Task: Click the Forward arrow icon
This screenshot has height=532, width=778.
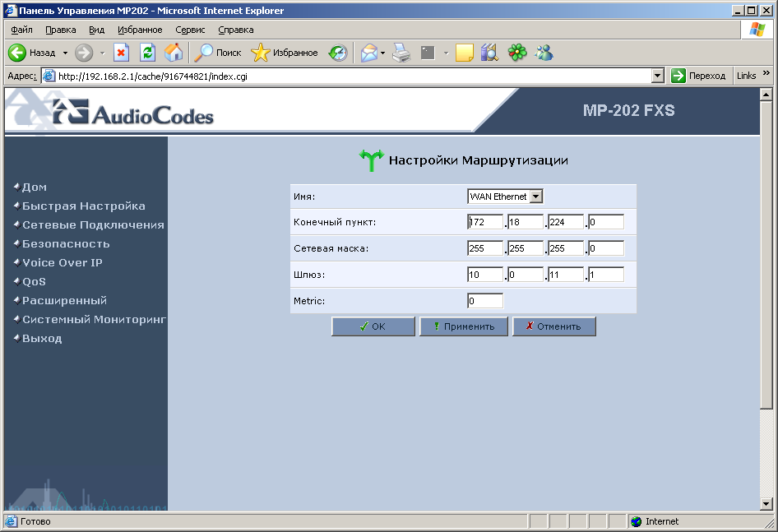Action: coord(84,53)
